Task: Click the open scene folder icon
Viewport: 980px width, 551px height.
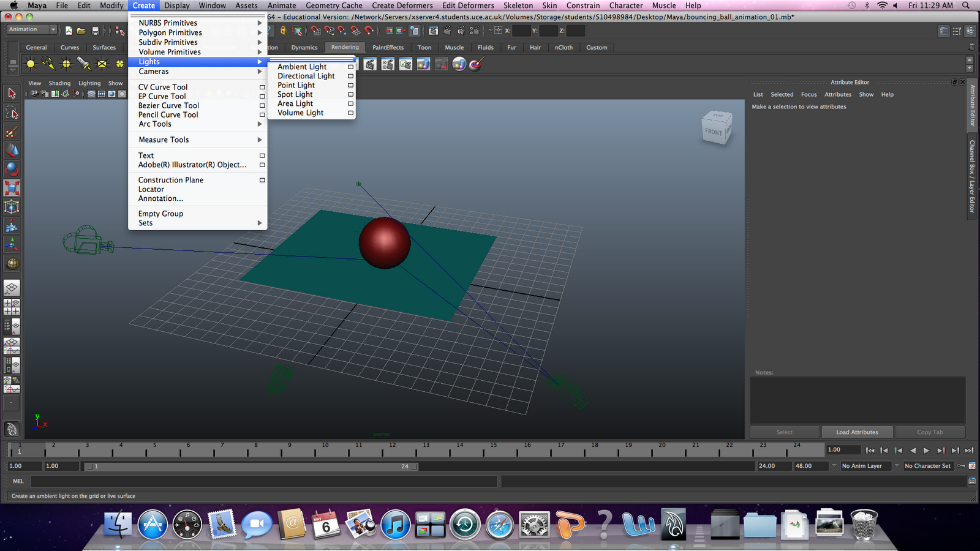Action: [x=81, y=30]
